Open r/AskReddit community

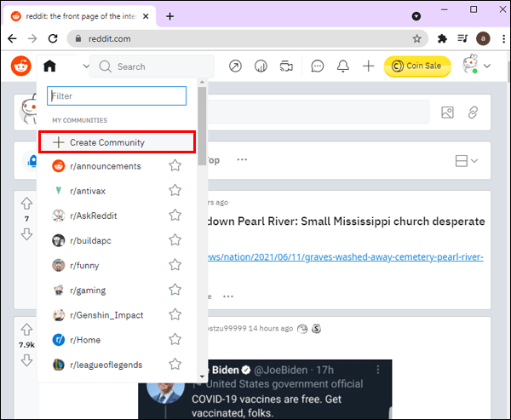coord(93,216)
